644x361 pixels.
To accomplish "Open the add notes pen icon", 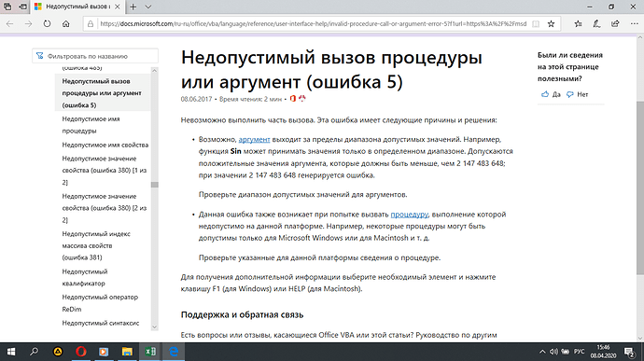I will [x=596, y=24].
